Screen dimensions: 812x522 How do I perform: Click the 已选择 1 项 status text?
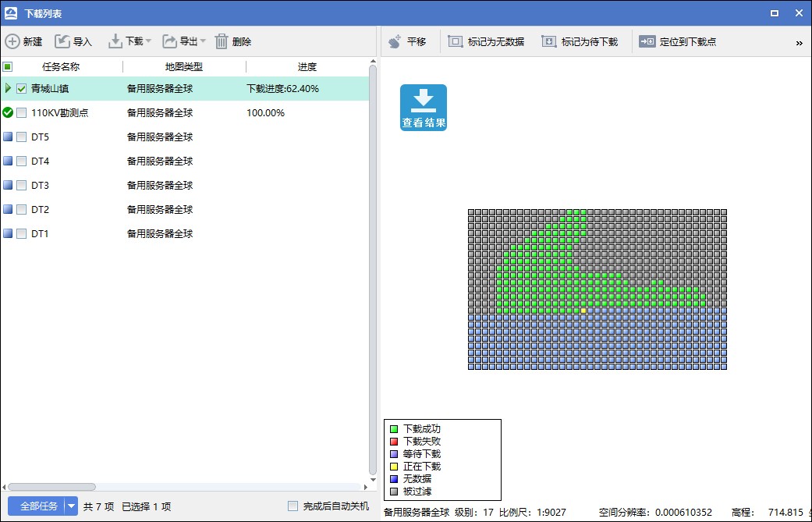pyautogui.click(x=147, y=506)
